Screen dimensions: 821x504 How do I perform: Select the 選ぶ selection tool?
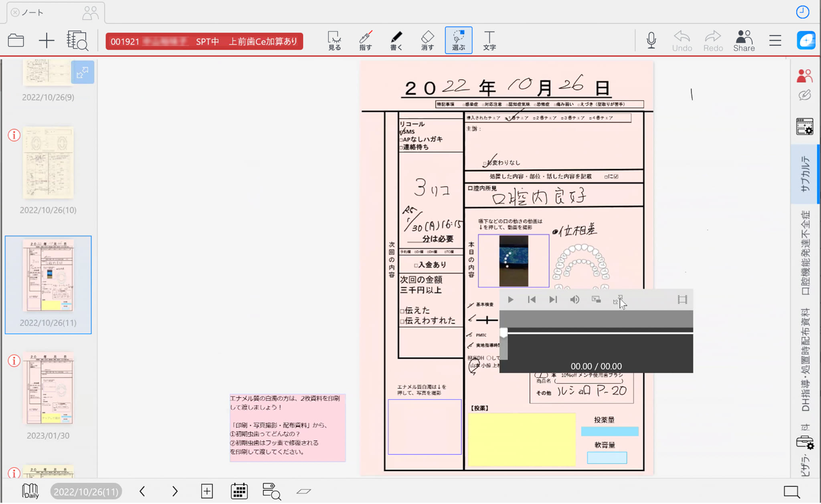point(459,40)
